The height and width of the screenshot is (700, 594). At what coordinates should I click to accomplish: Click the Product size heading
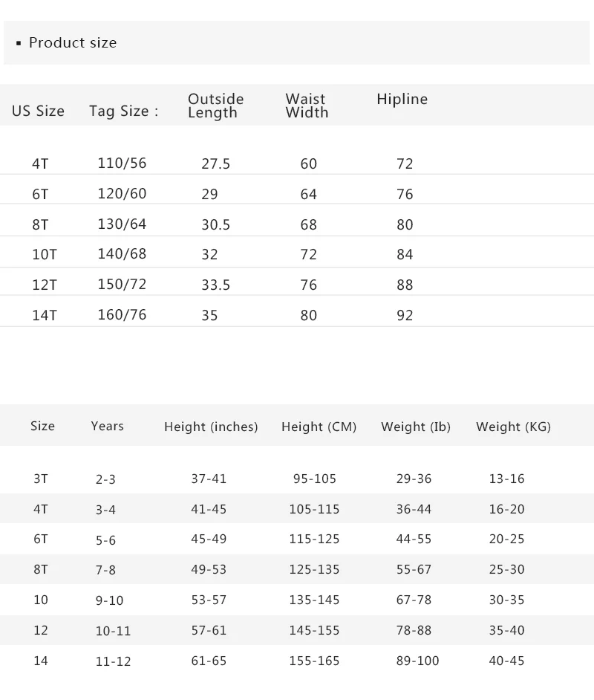(x=73, y=43)
